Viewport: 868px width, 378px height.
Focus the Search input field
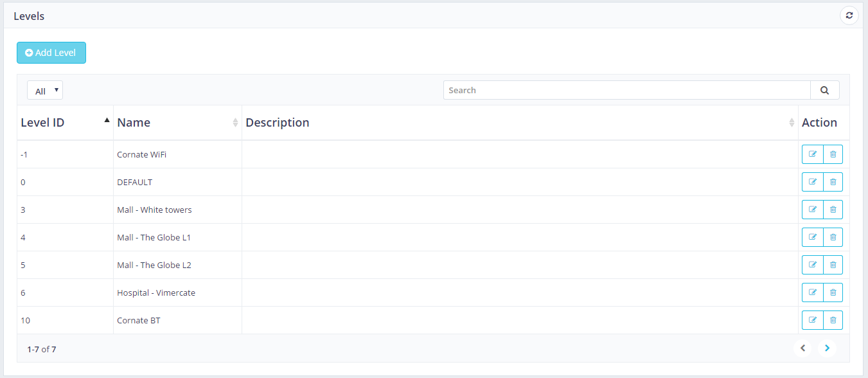[x=627, y=90]
